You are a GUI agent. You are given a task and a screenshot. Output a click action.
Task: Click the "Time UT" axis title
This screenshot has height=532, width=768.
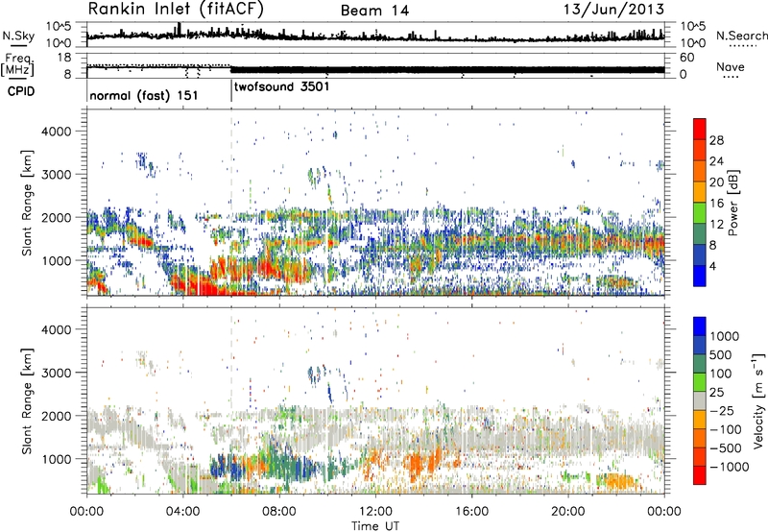375,525
